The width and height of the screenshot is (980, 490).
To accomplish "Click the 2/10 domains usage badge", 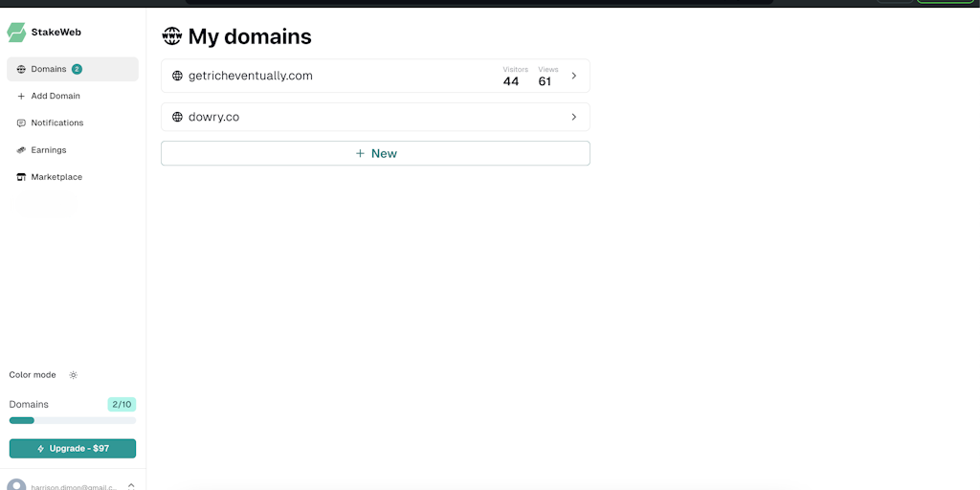I will pos(122,405).
